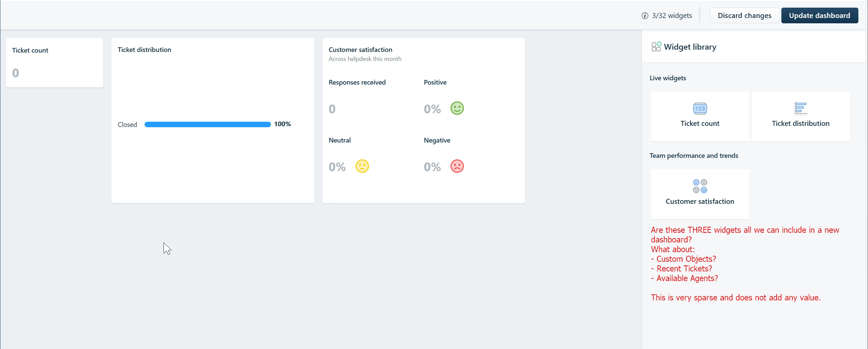Screen dimensions: 868x349
Task: Select the Ticket count dashboard widget title
Action: coord(30,50)
